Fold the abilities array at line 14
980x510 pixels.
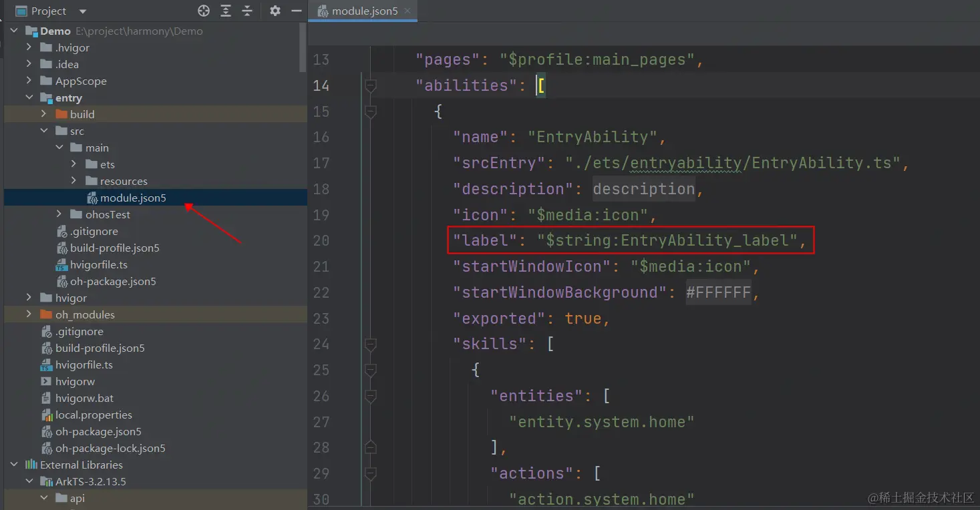point(371,85)
